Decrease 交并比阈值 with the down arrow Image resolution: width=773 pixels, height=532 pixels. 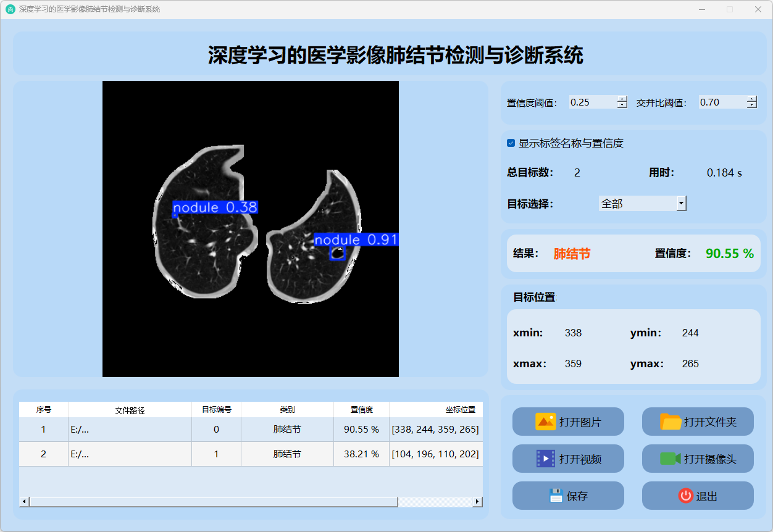pyautogui.click(x=751, y=106)
